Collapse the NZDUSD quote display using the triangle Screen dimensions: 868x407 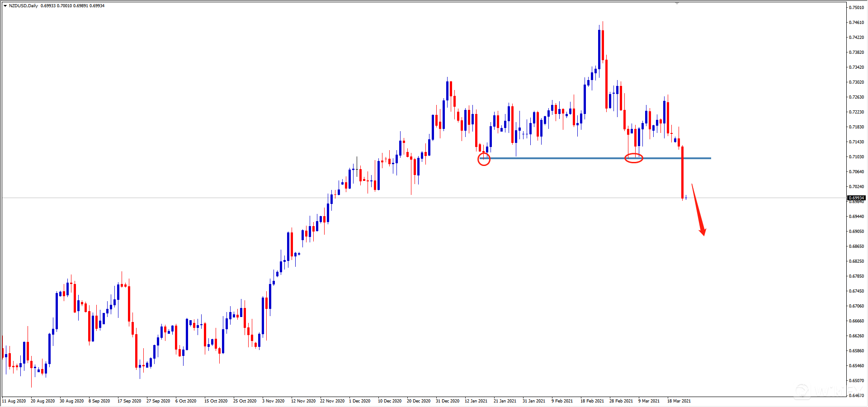(x=5, y=6)
